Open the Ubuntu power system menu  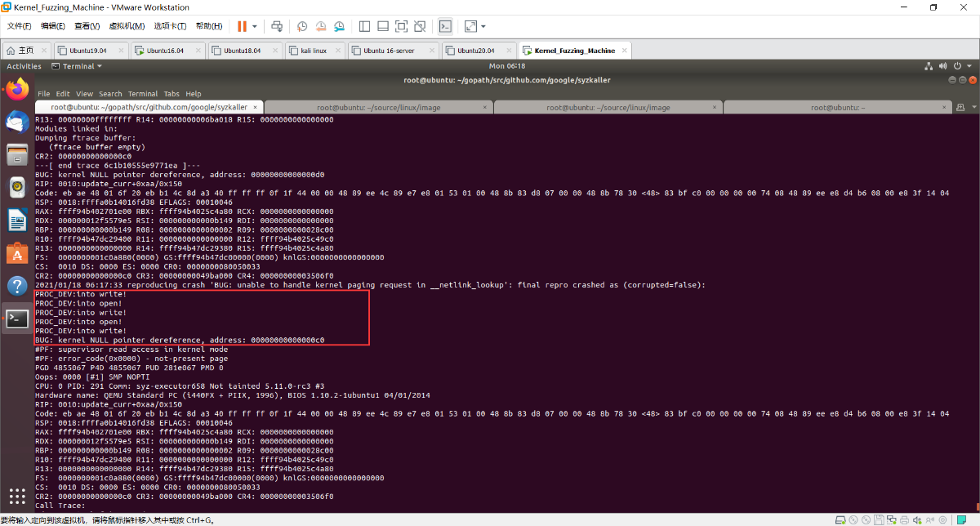[959, 66]
